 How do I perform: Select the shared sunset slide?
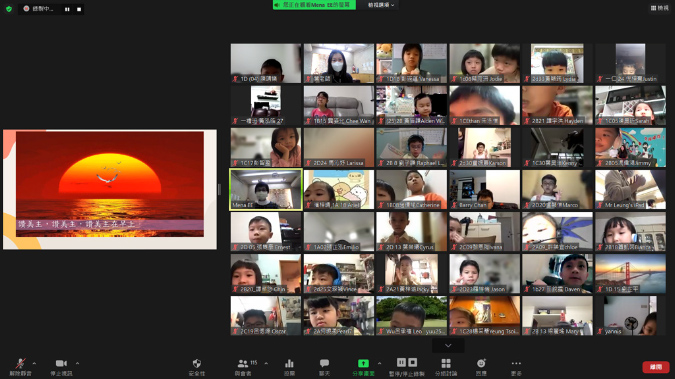coord(110,190)
